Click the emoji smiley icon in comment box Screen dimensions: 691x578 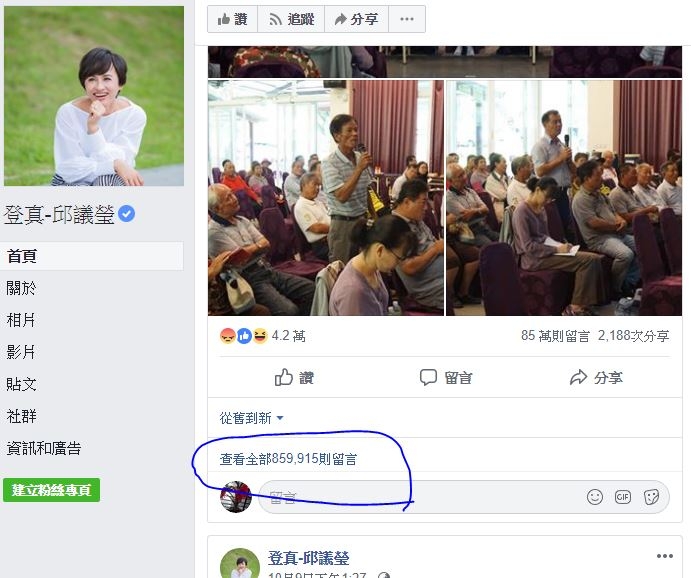click(595, 497)
